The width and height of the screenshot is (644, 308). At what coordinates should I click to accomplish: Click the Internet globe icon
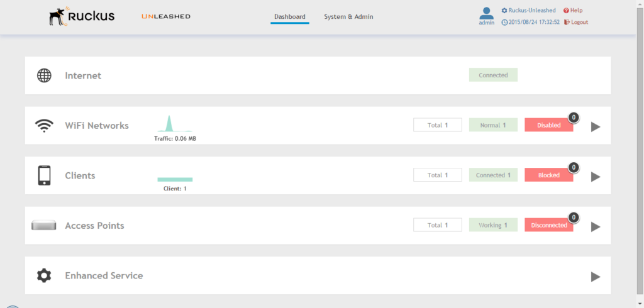[44, 75]
